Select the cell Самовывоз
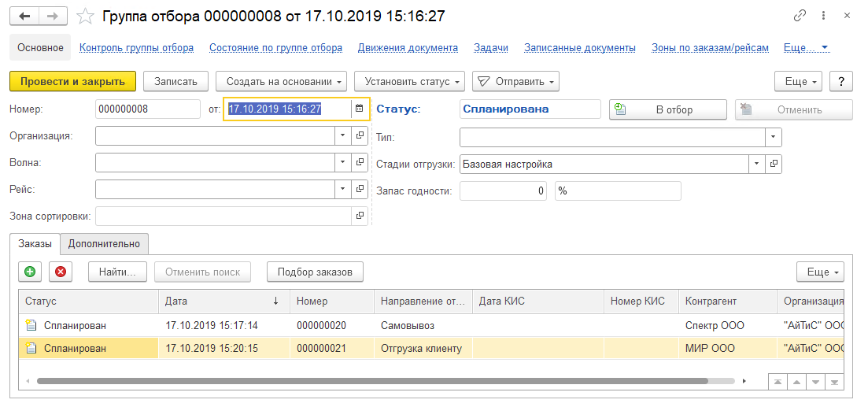 [x=423, y=326]
